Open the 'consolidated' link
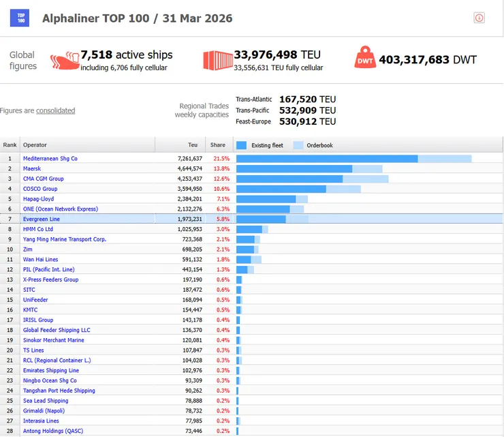Image resolution: width=504 pixels, height=437 pixels. click(x=56, y=110)
